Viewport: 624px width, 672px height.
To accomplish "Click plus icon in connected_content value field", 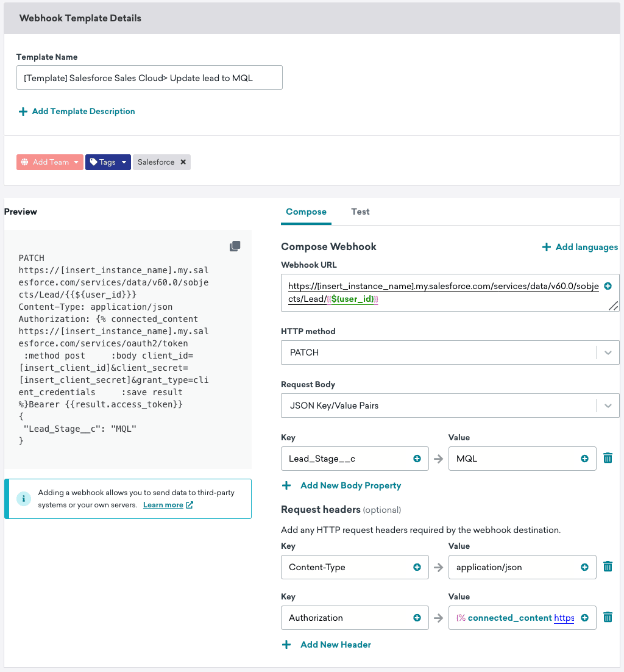I will tap(584, 618).
